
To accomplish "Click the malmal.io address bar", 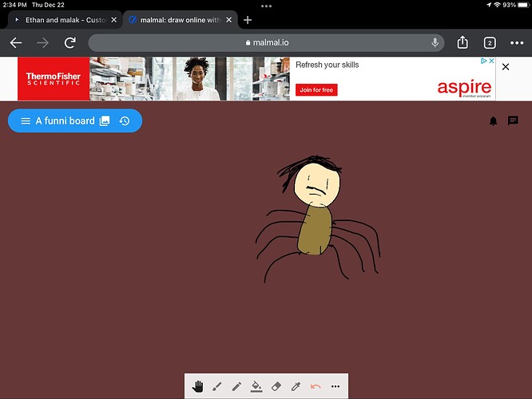I will tap(264, 43).
